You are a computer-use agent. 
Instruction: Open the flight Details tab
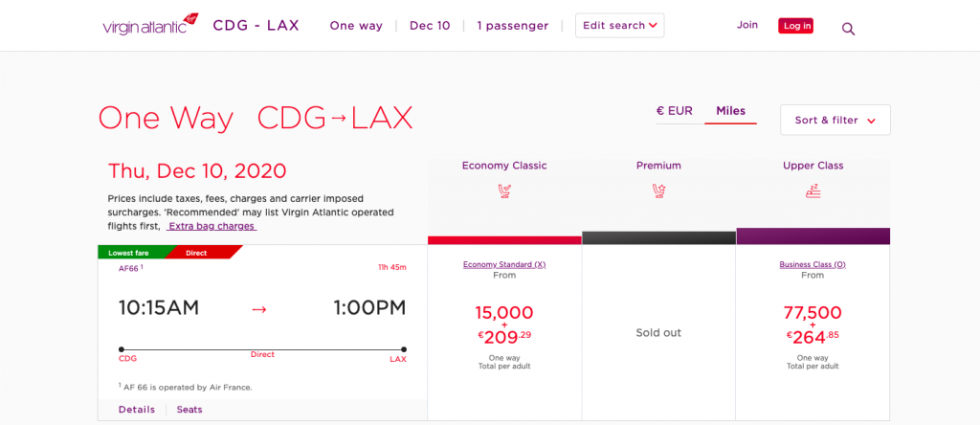click(x=137, y=410)
